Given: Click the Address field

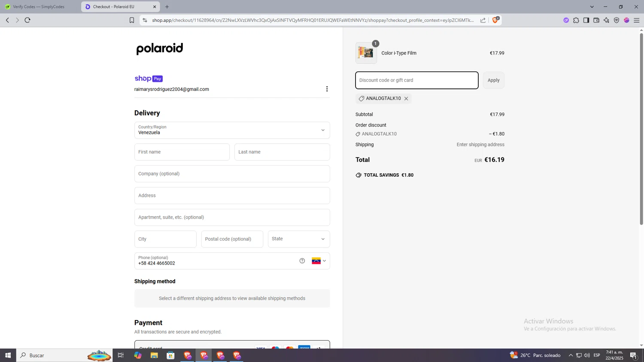Looking at the screenshot, I should [x=232, y=196].
